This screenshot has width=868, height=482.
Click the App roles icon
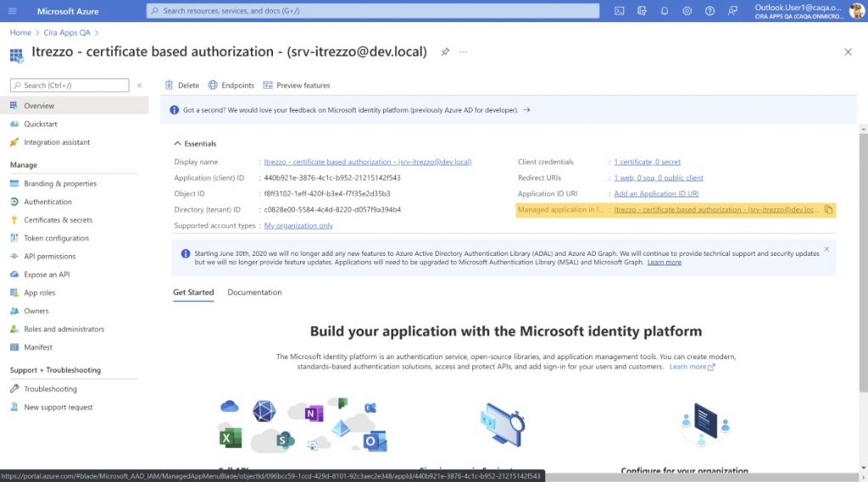click(14, 293)
